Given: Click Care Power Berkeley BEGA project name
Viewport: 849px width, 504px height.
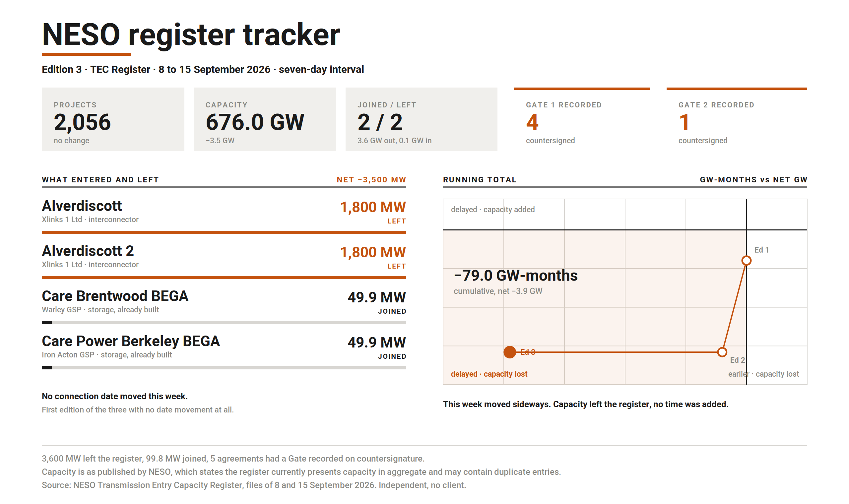Looking at the screenshot, I should coord(131,341).
